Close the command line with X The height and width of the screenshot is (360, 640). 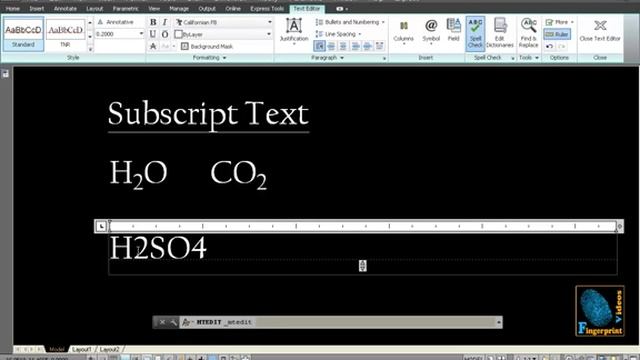tap(162, 322)
